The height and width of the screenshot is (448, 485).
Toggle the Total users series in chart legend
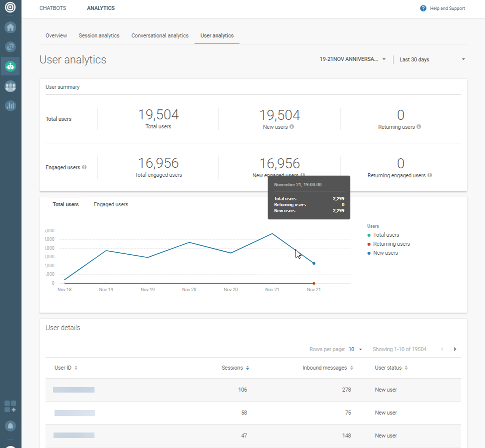click(386, 235)
